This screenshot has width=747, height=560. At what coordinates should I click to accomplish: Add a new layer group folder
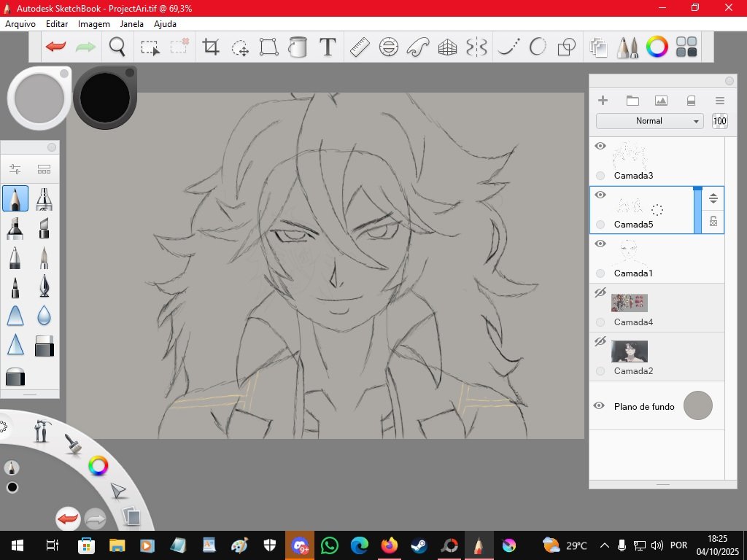[632, 101]
